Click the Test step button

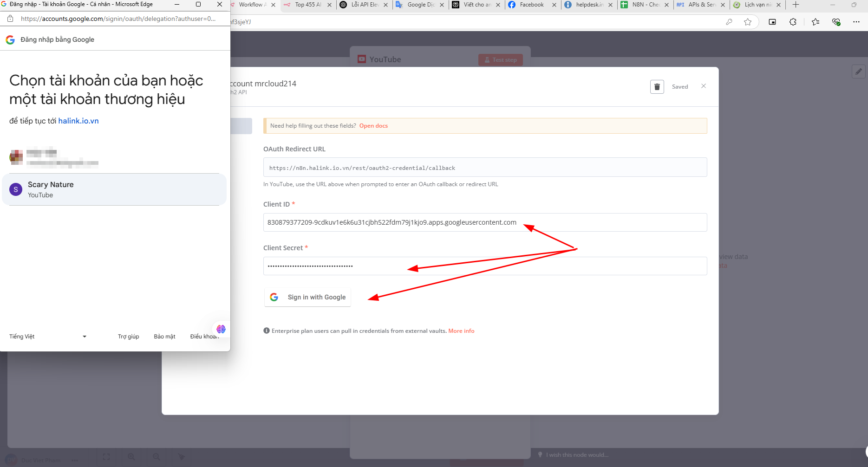pyautogui.click(x=501, y=60)
